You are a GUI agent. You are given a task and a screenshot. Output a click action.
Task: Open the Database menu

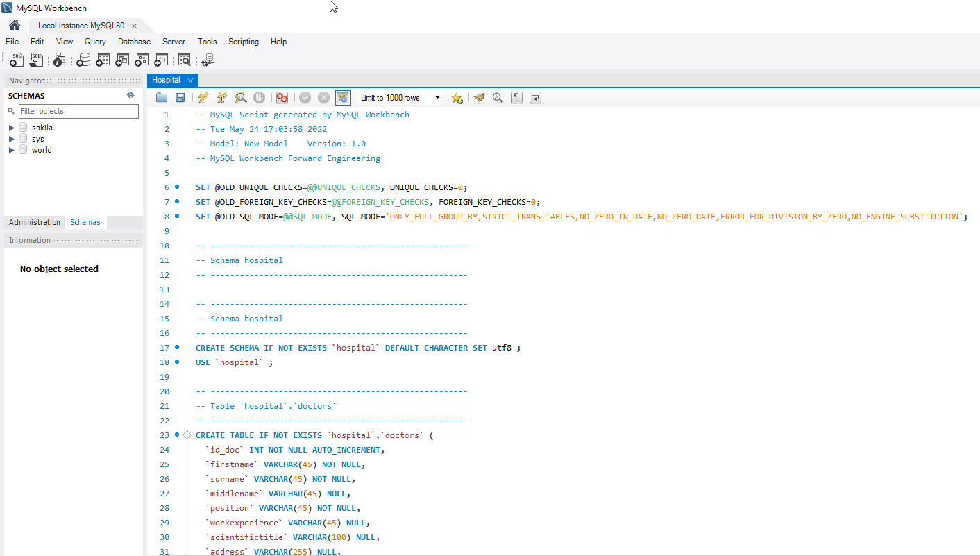click(x=134, y=42)
